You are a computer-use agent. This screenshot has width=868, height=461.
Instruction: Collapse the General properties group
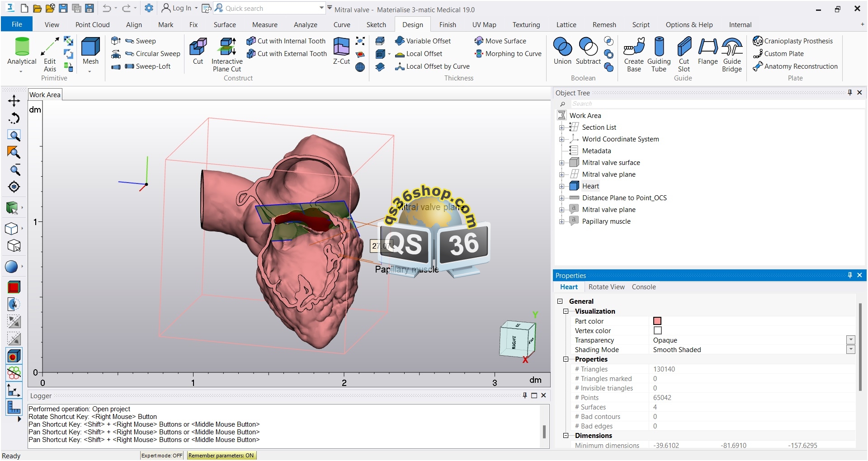[x=560, y=301]
